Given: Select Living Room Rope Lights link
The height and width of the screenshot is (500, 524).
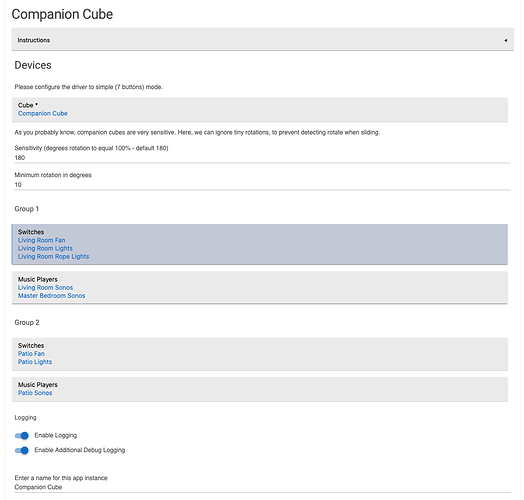Looking at the screenshot, I should (x=53, y=256).
